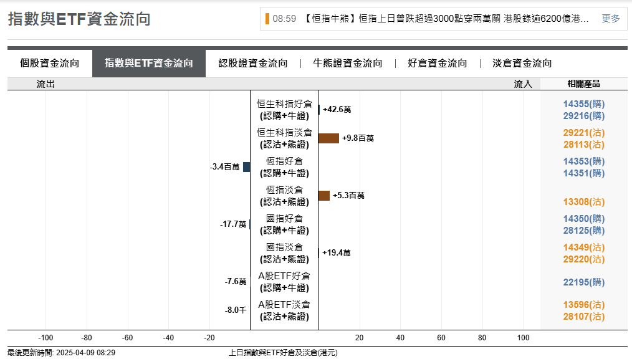The width and height of the screenshot is (632, 364).
Task: Open the 淡倉資金流向 tab
Action: [522, 63]
